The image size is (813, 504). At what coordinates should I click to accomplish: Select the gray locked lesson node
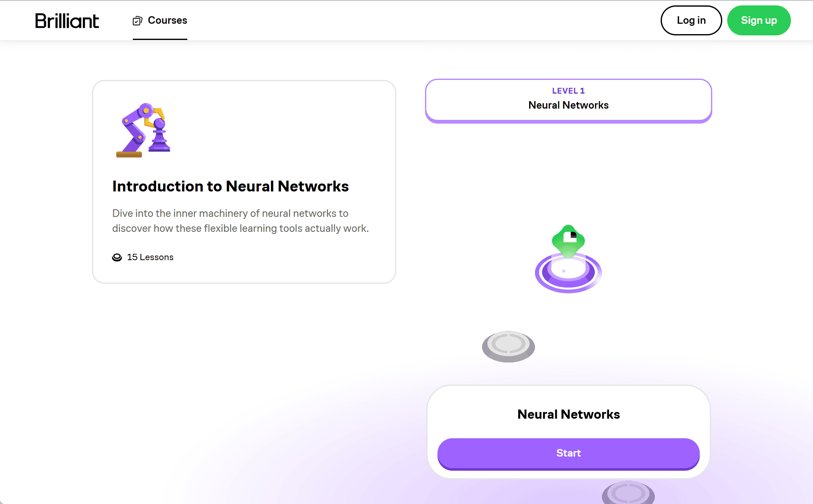coord(508,346)
